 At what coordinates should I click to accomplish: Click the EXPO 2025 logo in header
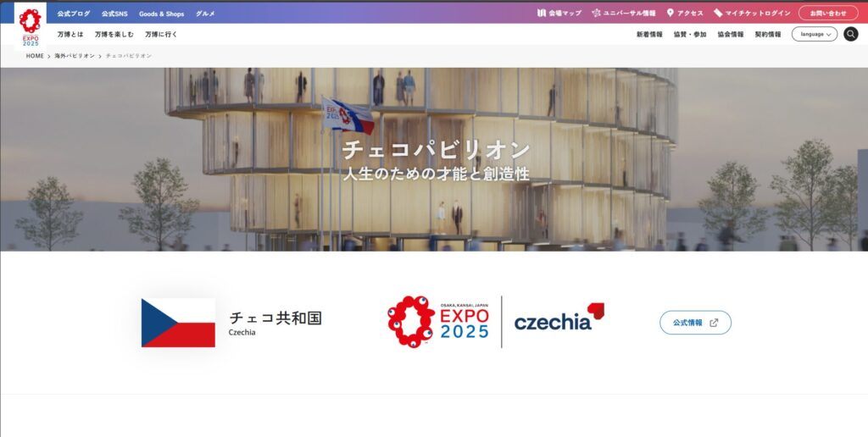coord(31,26)
